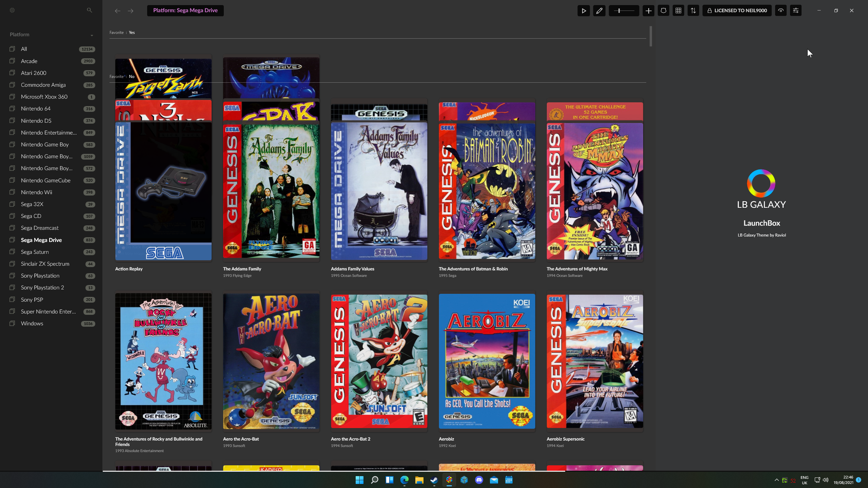Select the blue Aerobiz cover
This screenshot has width=868, height=488.
point(487,361)
